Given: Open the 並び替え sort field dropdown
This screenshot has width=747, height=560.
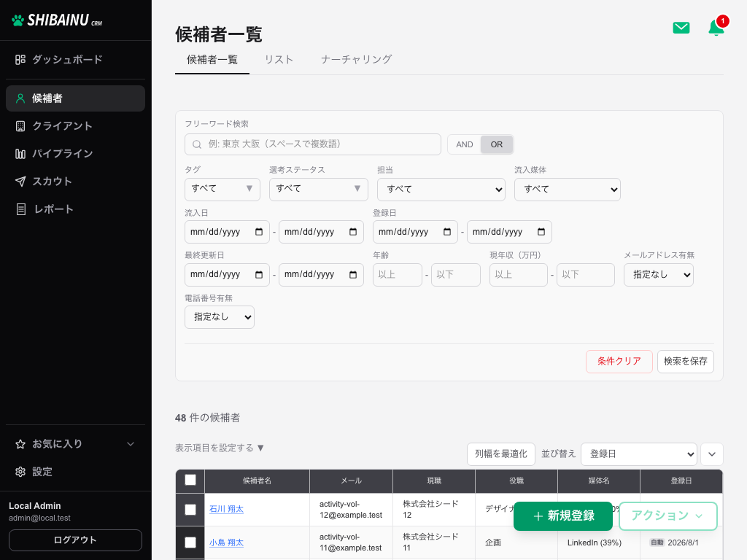Looking at the screenshot, I should pos(639,454).
